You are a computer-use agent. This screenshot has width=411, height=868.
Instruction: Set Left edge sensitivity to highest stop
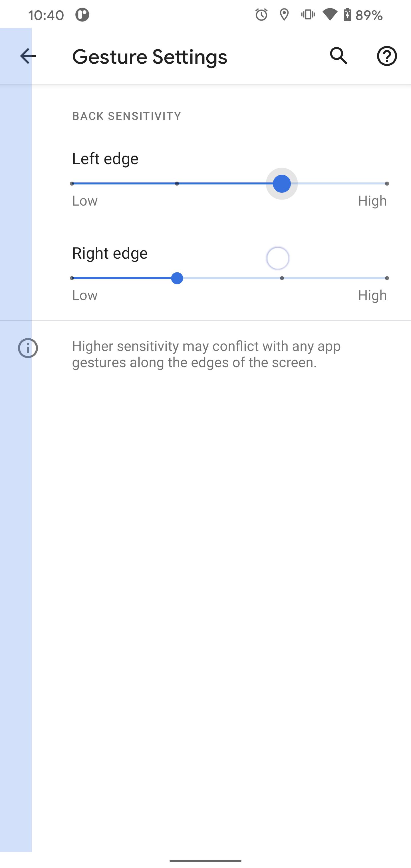point(387,184)
